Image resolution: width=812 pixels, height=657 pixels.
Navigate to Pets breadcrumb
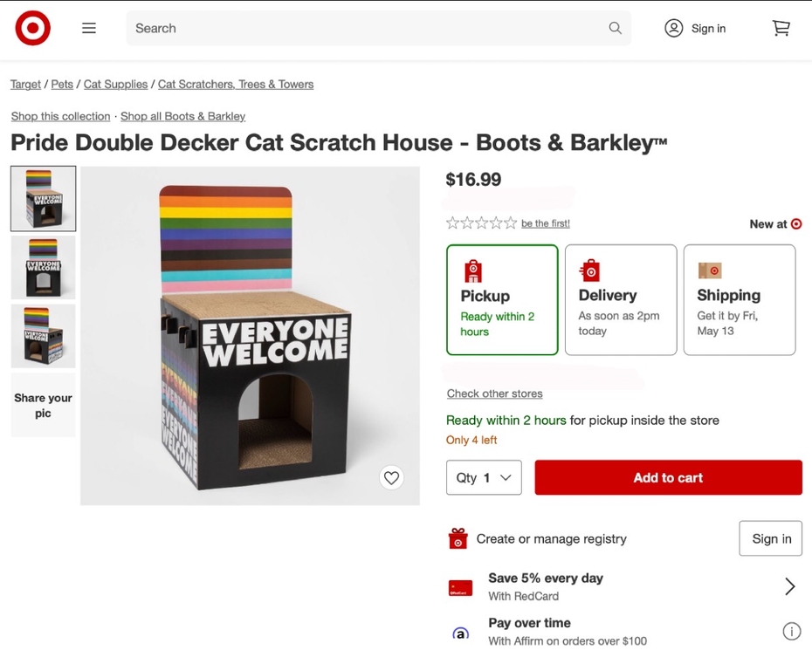62,85
